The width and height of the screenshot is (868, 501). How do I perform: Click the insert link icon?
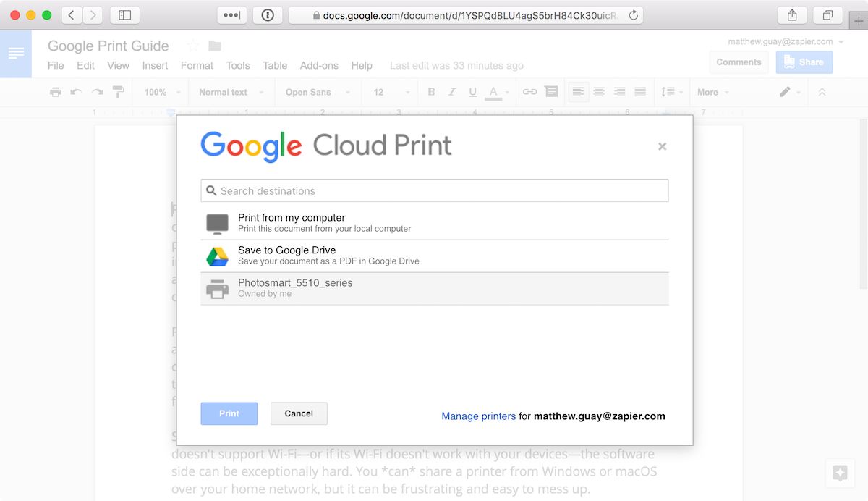click(x=529, y=92)
